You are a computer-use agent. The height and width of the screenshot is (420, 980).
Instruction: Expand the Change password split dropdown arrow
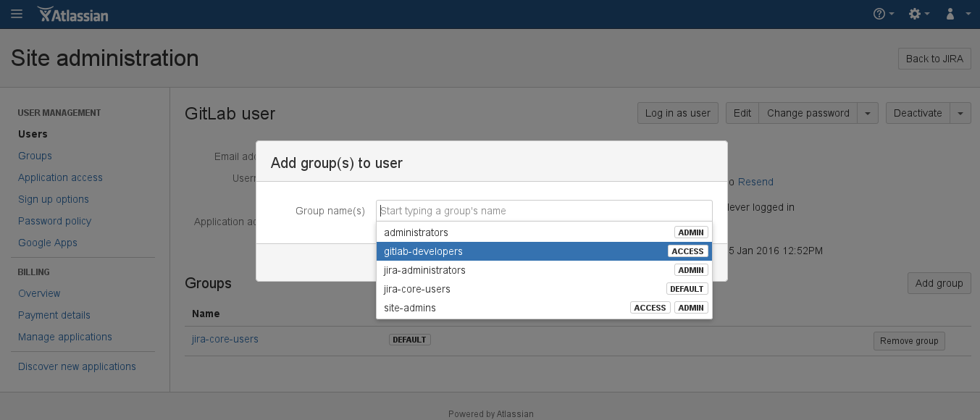pos(868,113)
